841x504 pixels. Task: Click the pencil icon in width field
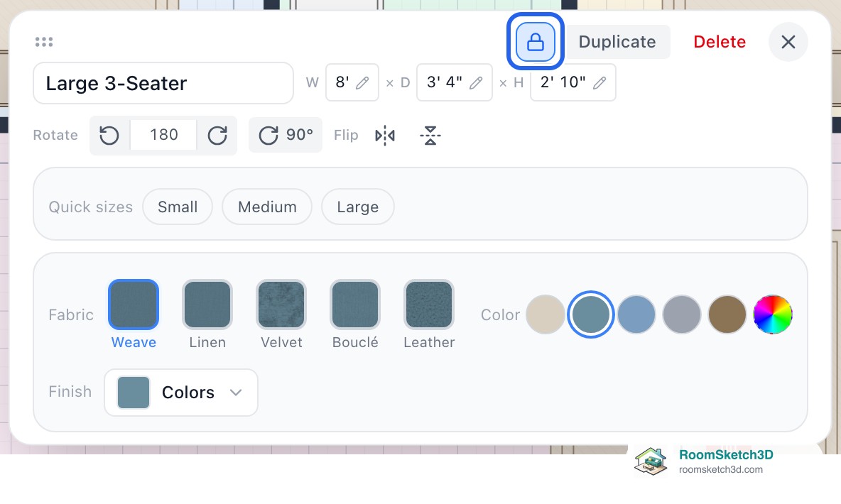pos(362,82)
